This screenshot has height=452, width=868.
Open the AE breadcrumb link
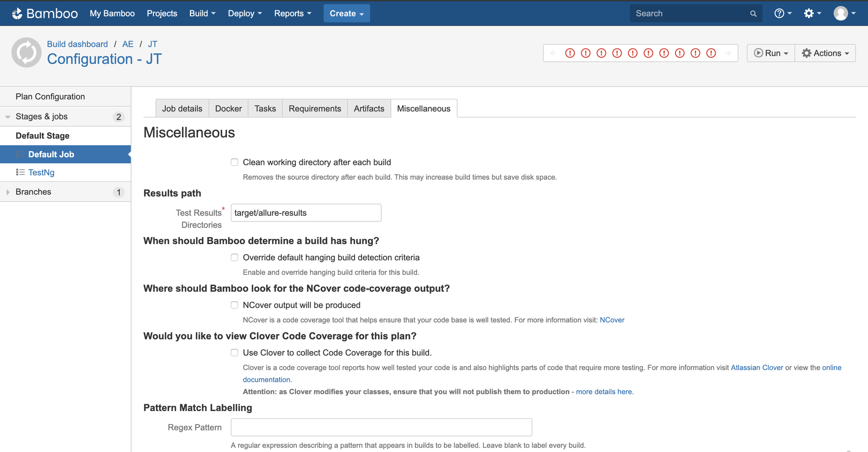128,44
